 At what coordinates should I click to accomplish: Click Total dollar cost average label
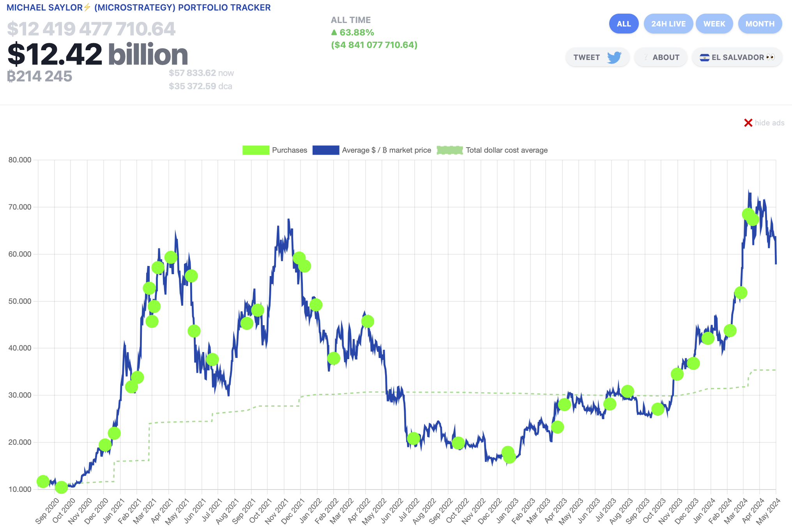(507, 150)
